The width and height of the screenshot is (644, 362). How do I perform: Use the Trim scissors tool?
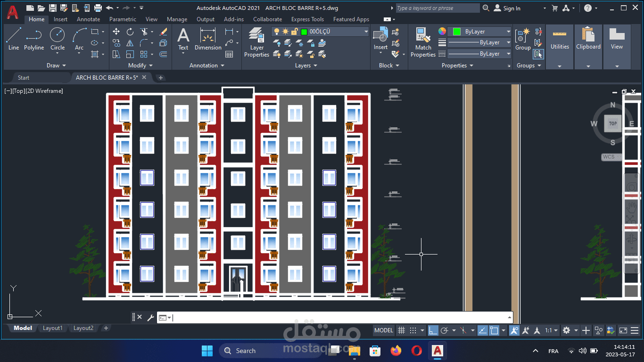tap(144, 32)
